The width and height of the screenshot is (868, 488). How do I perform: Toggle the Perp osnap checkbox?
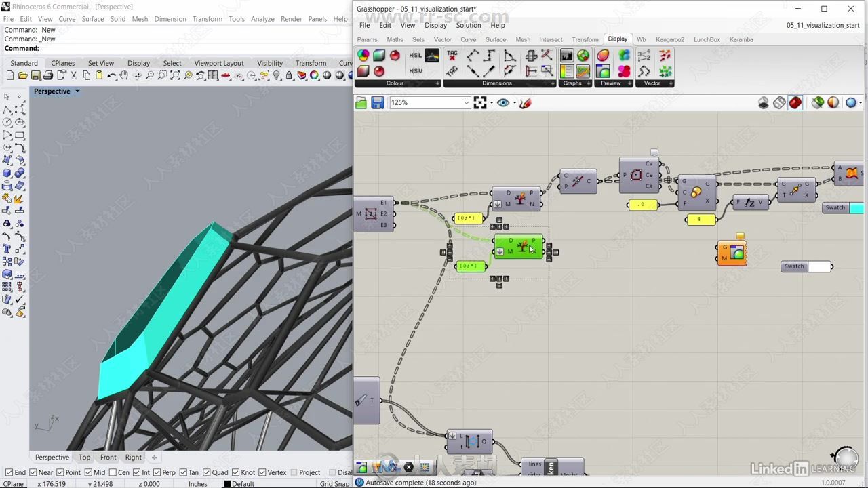point(157,472)
